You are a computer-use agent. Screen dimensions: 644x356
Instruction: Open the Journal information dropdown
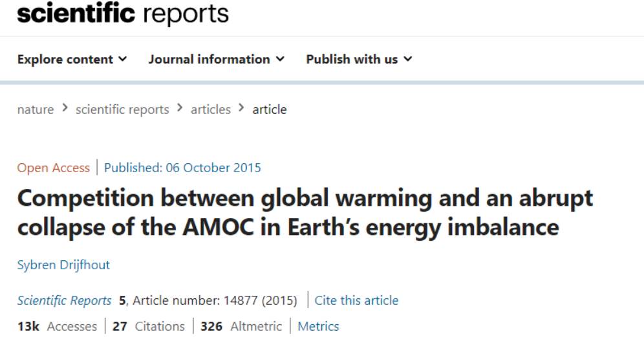[x=216, y=59]
